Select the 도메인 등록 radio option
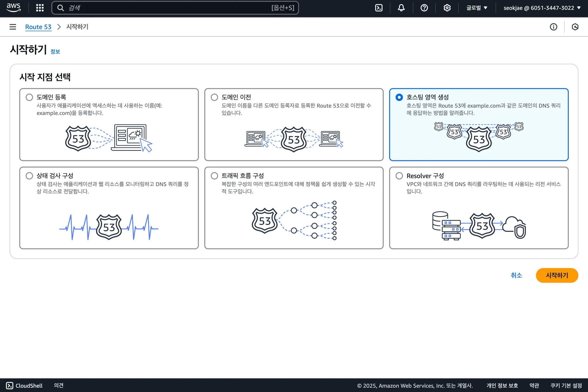The height and width of the screenshot is (392, 588). 29,97
